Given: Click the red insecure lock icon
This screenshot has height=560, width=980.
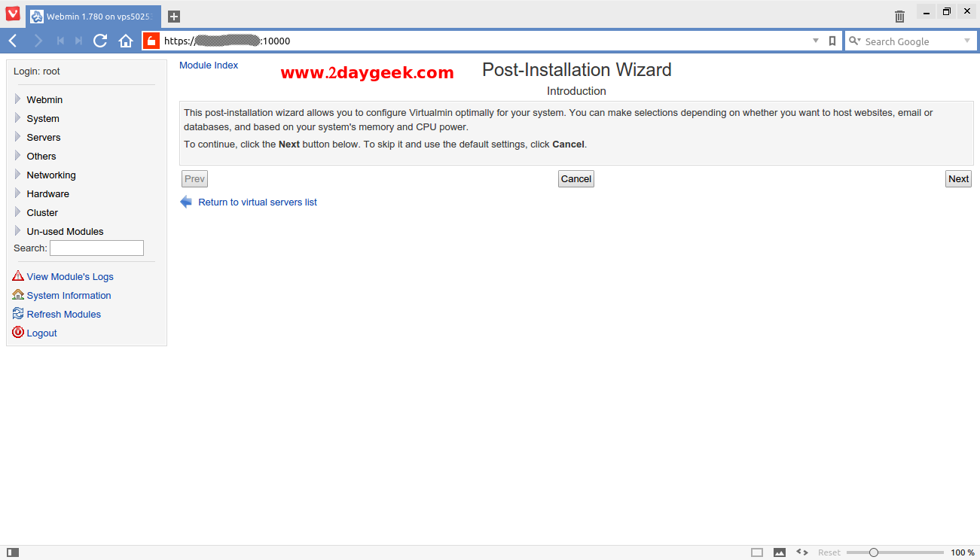Looking at the screenshot, I should pyautogui.click(x=151, y=41).
